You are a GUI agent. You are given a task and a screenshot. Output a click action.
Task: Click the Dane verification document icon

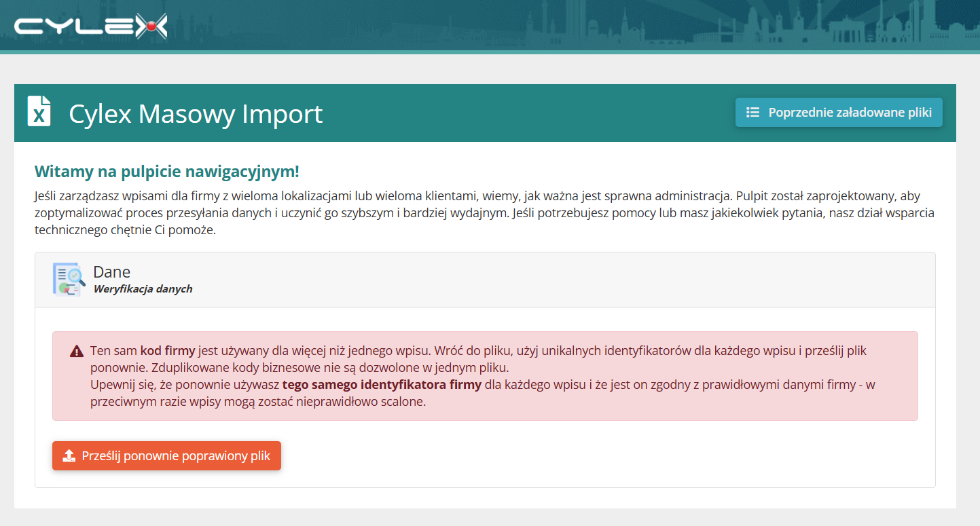tap(69, 279)
